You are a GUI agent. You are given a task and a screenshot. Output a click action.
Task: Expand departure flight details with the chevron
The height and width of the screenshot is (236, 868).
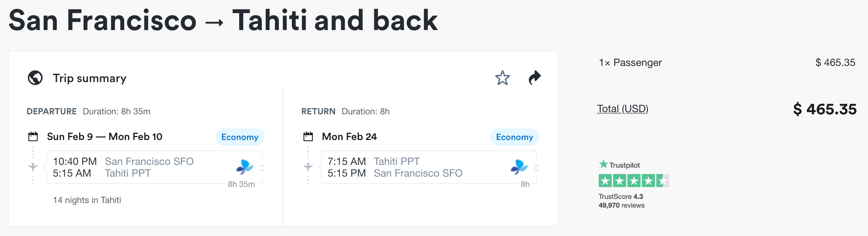[x=262, y=168]
